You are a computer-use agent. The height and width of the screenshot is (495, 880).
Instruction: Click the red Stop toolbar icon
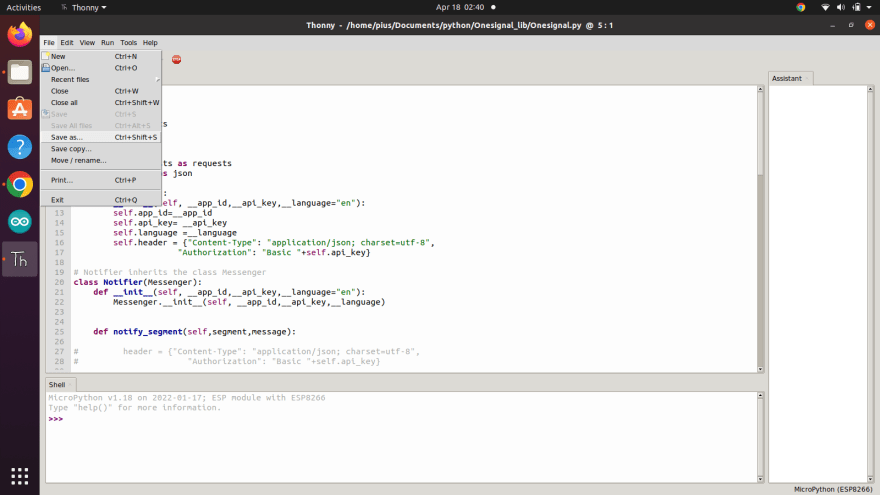tap(176, 59)
